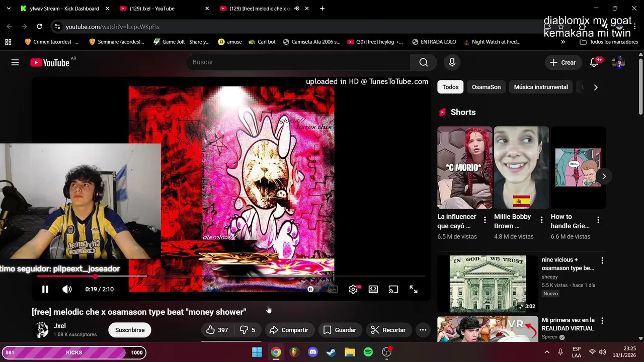Open the notifications bell
Viewport: 644px width, 362px height.
click(x=594, y=62)
